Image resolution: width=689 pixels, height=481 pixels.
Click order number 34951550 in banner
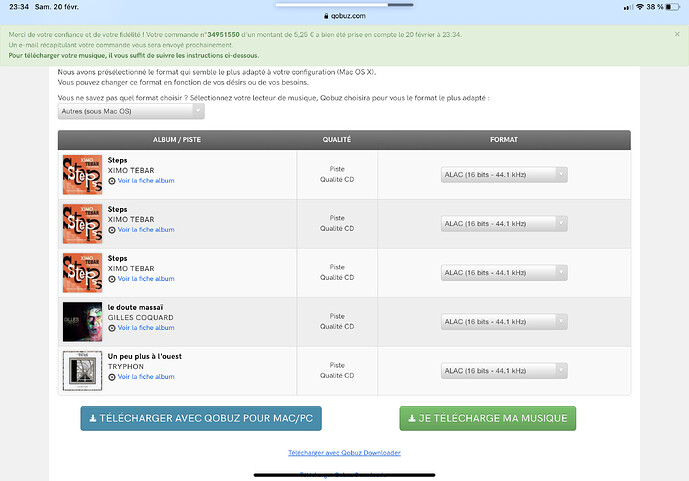[x=223, y=34]
